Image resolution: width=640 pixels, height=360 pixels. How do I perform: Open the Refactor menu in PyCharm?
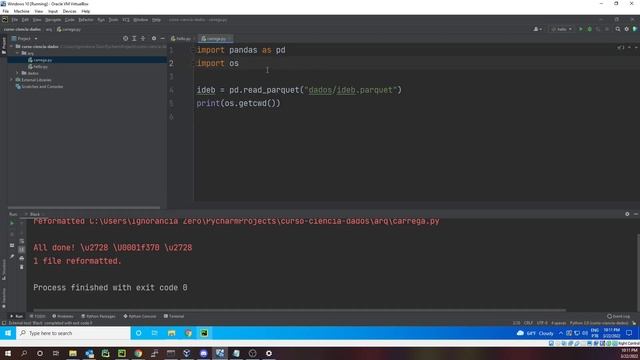click(86, 20)
